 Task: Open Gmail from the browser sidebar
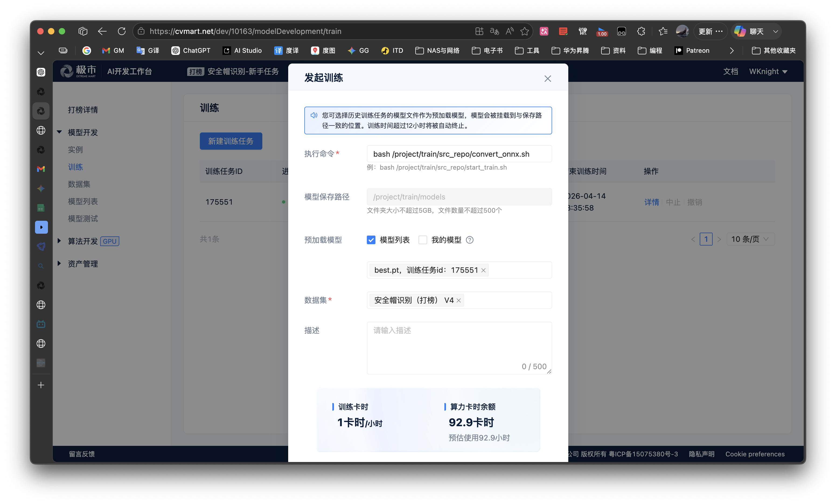(x=41, y=169)
